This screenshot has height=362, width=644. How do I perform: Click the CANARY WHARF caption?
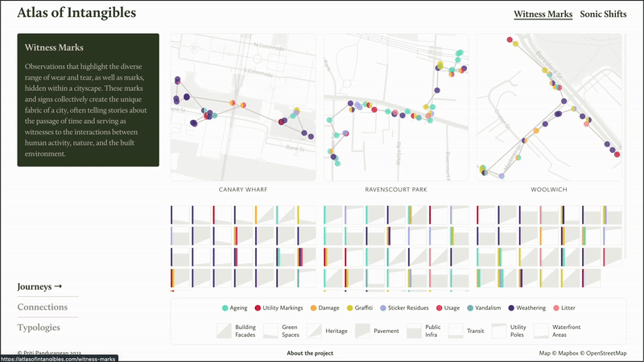point(243,190)
